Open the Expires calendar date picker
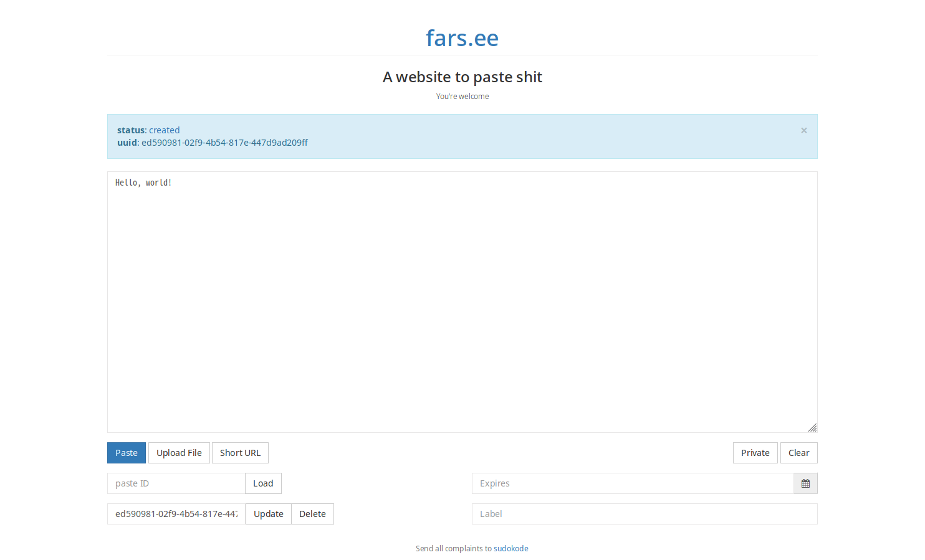Image resolution: width=925 pixels, height=560 pixels. coord(805,483)
